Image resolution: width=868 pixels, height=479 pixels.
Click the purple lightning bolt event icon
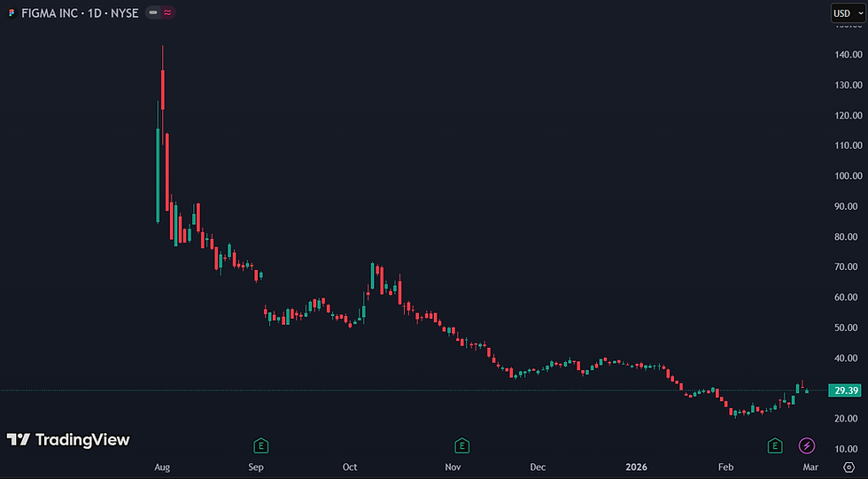click(807, 445)
